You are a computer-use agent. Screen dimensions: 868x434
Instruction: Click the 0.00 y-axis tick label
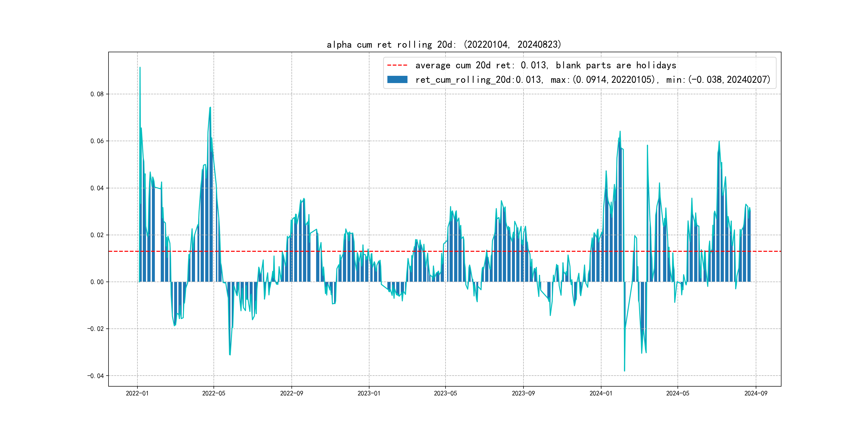point(97,282)
